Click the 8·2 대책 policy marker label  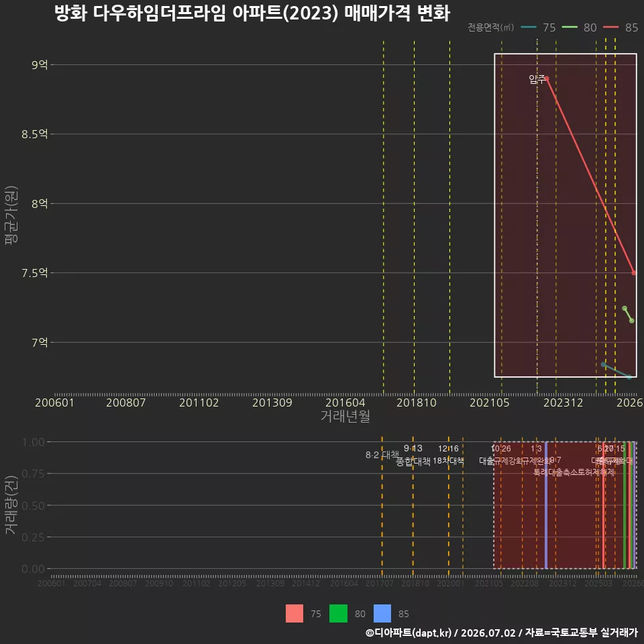point(382,455)
